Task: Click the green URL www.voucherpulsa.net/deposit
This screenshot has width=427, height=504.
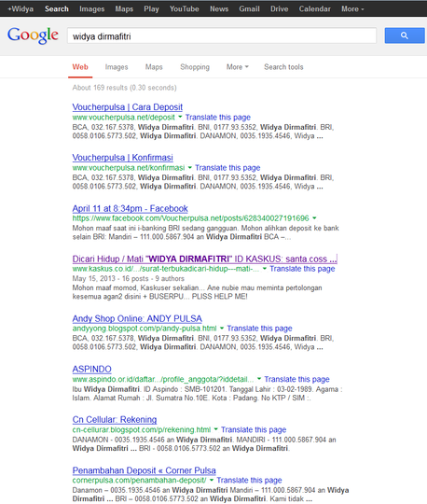Action: coord(124,118)
